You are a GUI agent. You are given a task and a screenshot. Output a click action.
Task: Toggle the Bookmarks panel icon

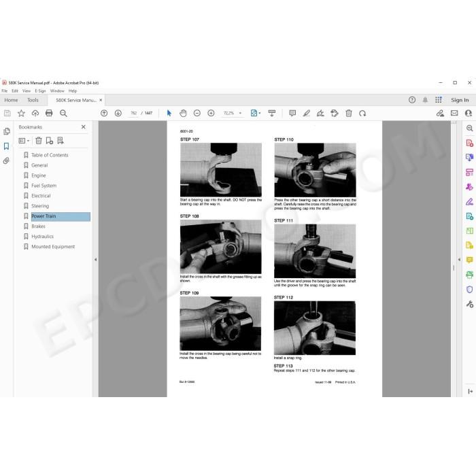coord(6,146)
